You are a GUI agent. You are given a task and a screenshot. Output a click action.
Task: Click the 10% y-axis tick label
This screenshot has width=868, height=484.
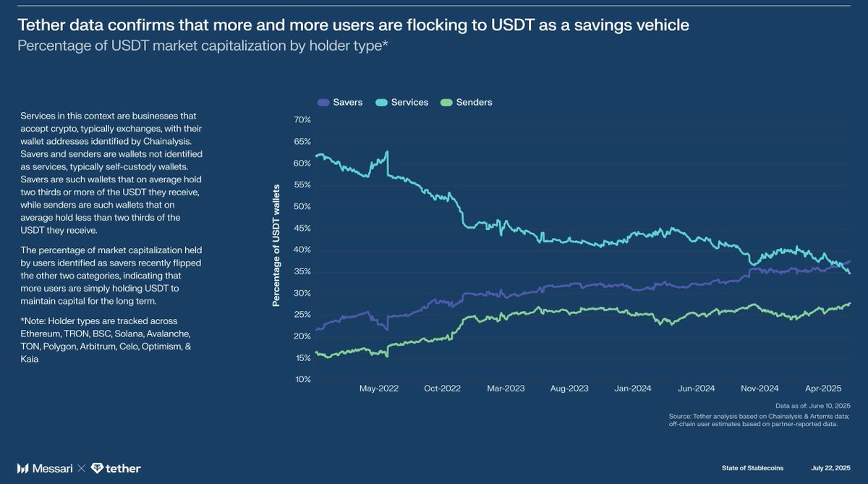(302, 380)
